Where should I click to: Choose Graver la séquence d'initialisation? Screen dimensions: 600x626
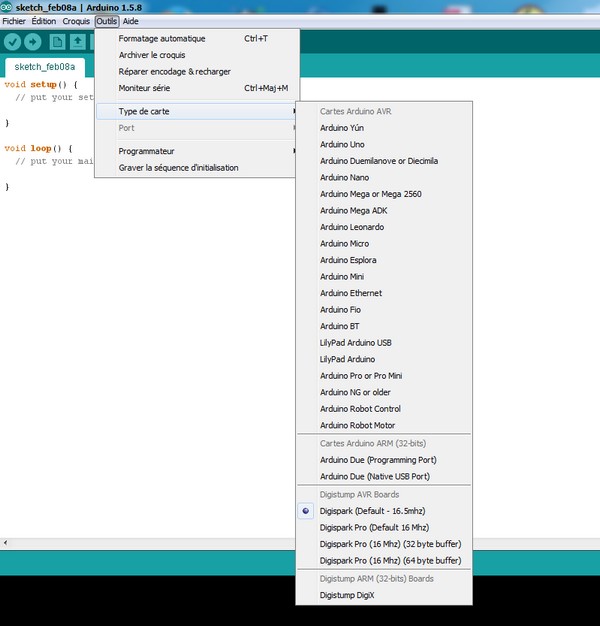[x=197, y=168]
